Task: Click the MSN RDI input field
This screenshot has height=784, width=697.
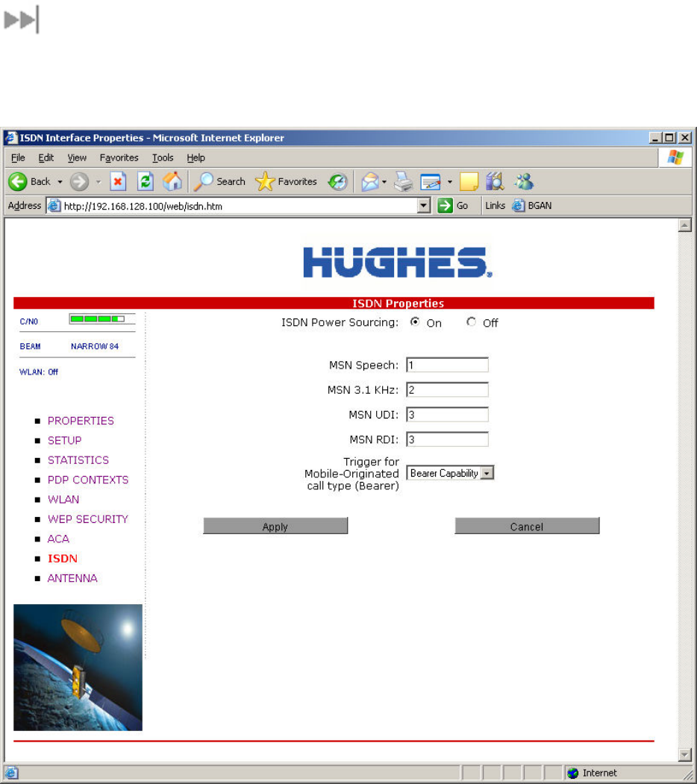Action: point(447,439)
